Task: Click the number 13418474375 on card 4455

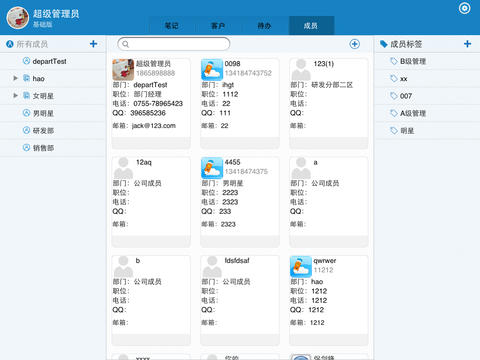Action: coord(246,171)
